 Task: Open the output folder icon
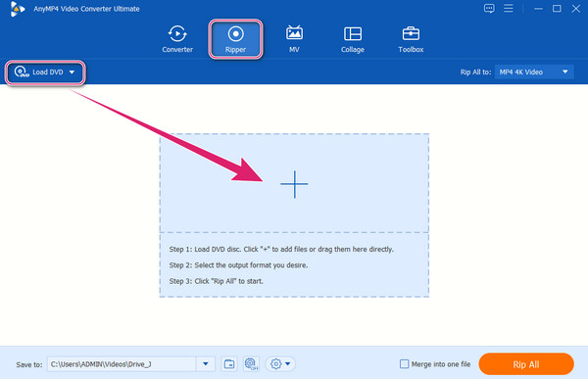click(x=229, y=364)
